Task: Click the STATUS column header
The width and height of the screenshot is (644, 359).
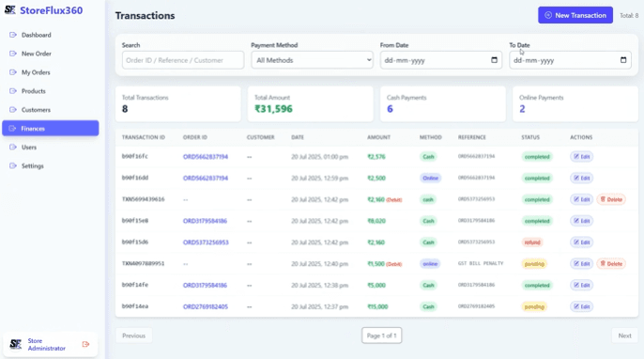Action: point(530,137)
